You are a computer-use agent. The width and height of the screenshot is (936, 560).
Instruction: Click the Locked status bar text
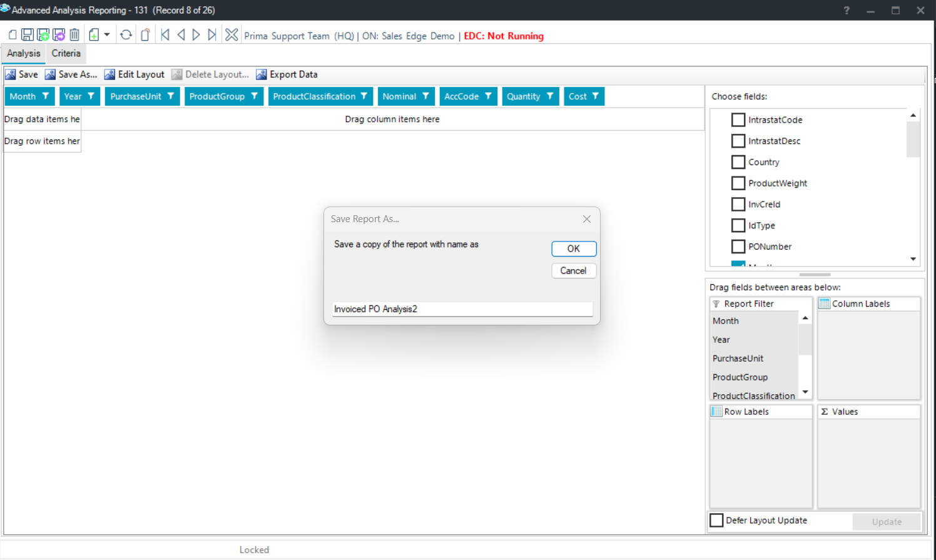(254, 550)
